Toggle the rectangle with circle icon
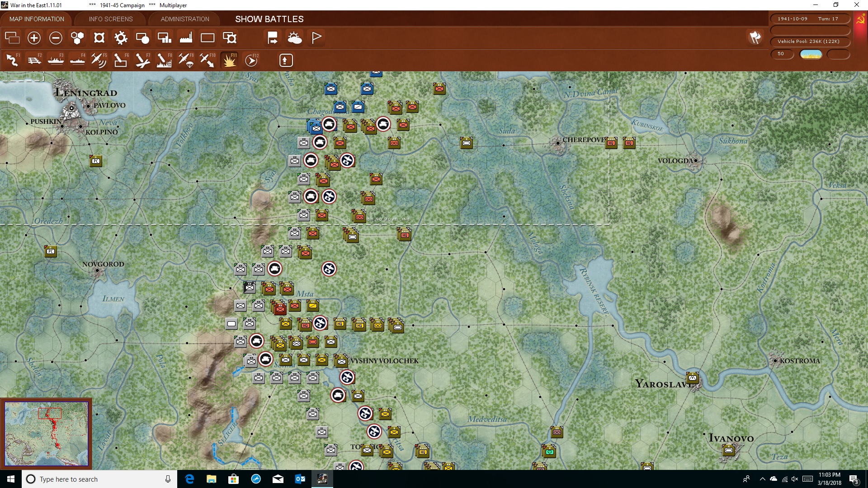Viewport: 868px width, 488px height. [142, 38]
